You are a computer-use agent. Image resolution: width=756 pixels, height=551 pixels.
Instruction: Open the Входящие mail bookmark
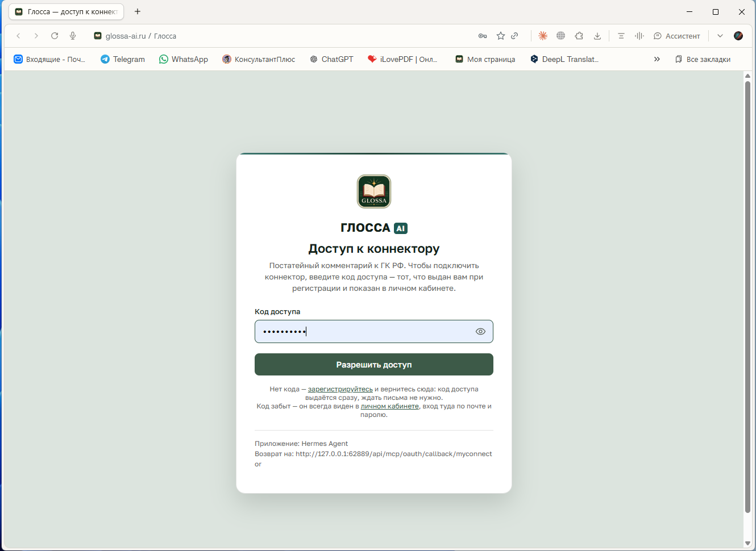pos(49,59)
